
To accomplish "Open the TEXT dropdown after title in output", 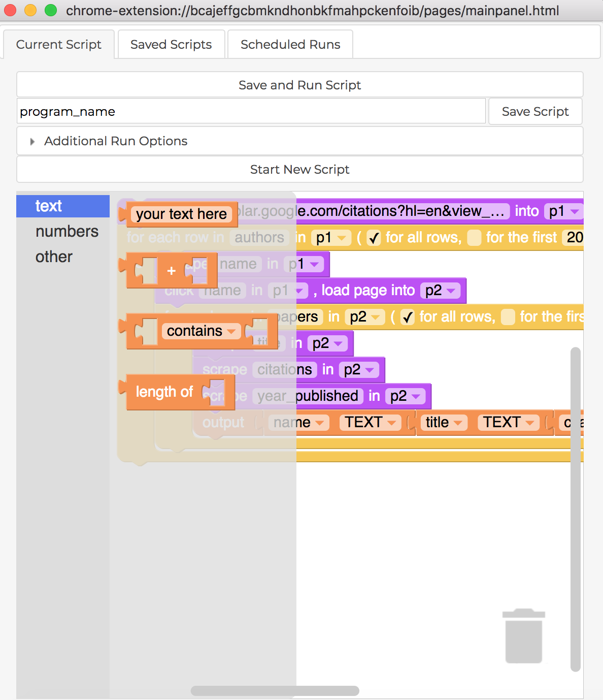I will [509, 423].
